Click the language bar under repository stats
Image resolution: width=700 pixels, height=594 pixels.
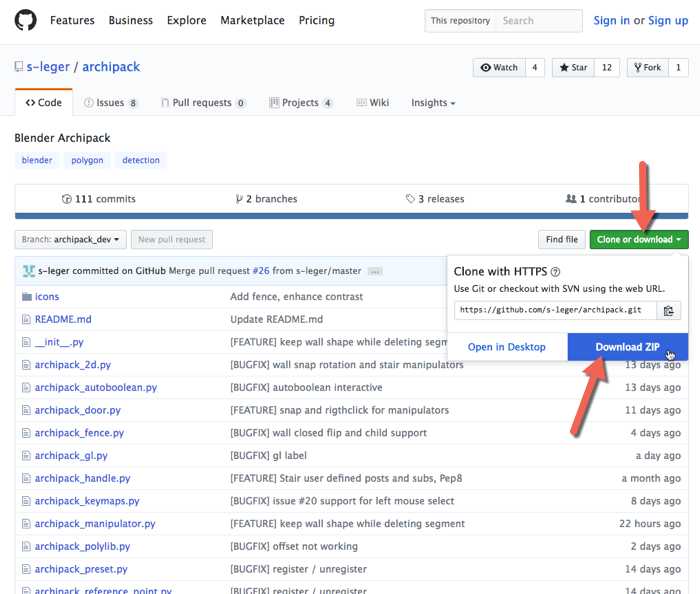pyautogui.click(x=351, y=216)
